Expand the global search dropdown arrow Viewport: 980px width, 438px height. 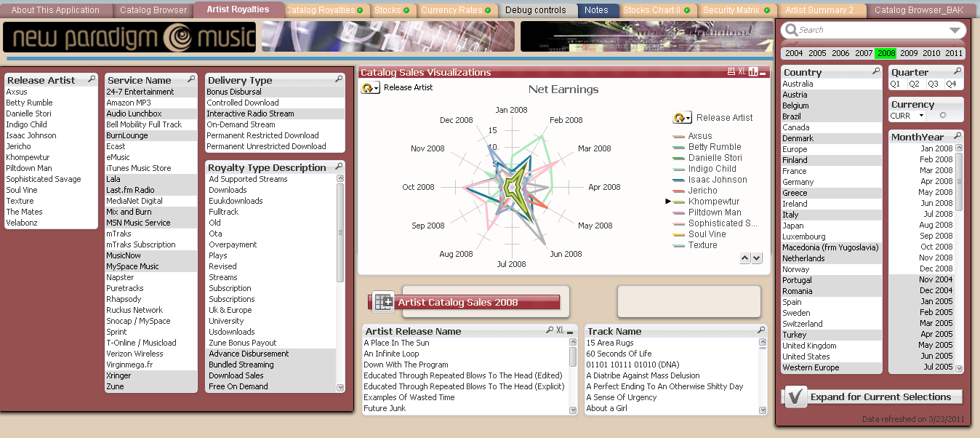[x=955, y=31]
